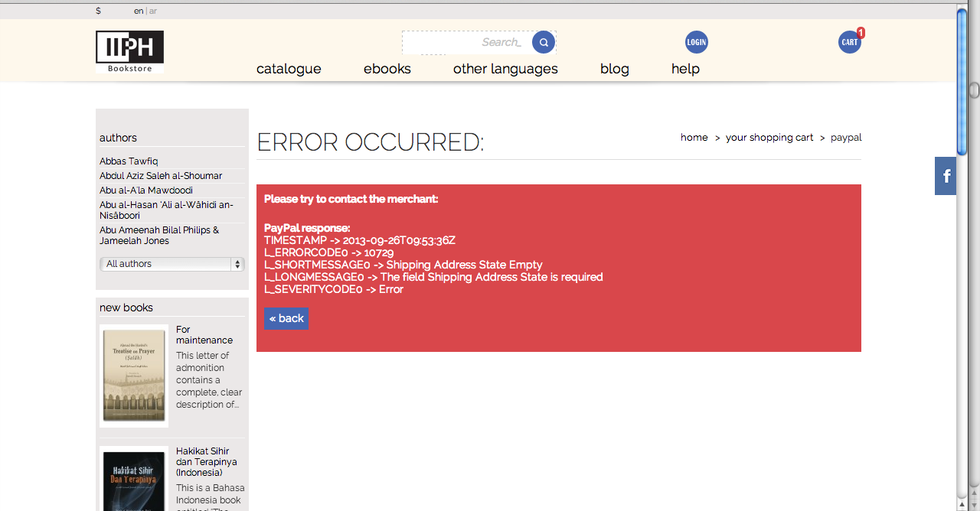
Task: Click the paypal breadcrumb
Action: pyautogui.click(x=846, y=138)
